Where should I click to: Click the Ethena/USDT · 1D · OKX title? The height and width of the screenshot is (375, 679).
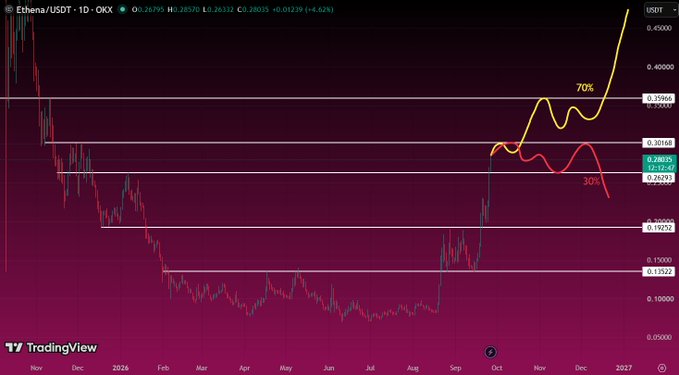coord(65,10)
